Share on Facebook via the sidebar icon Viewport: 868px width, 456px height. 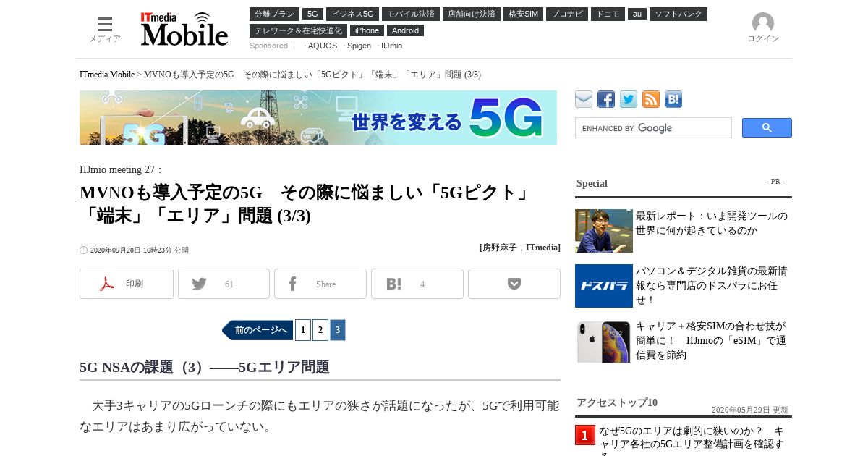(x=606, y=99)
